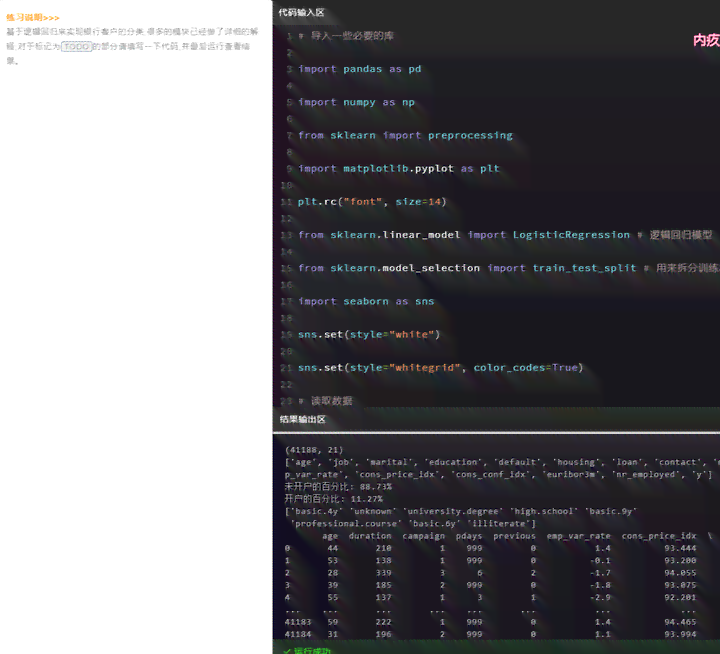
Task: Click the 'professional.course' education values line
Action: [412, 524]
